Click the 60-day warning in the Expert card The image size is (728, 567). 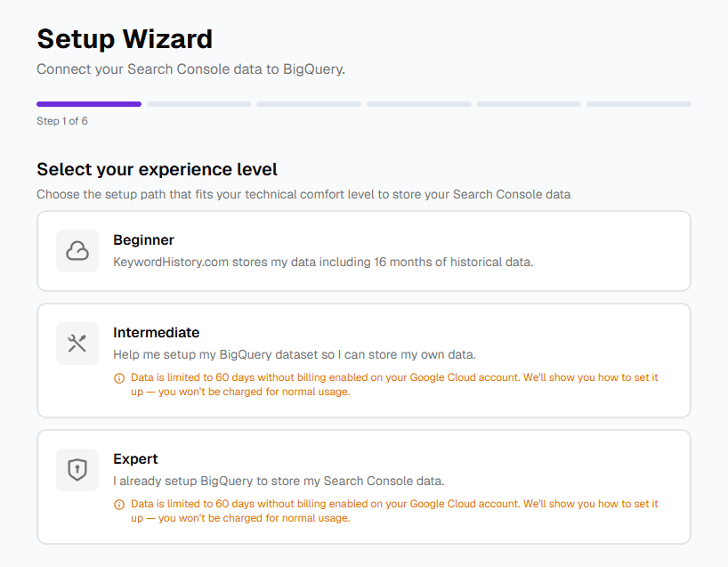point(394,511)
